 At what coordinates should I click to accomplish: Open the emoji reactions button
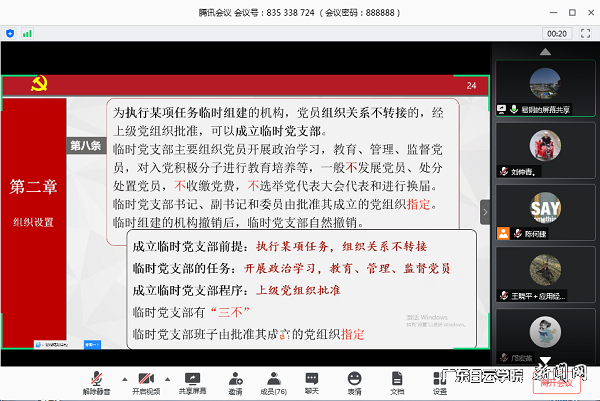click(x=355, y=379)
